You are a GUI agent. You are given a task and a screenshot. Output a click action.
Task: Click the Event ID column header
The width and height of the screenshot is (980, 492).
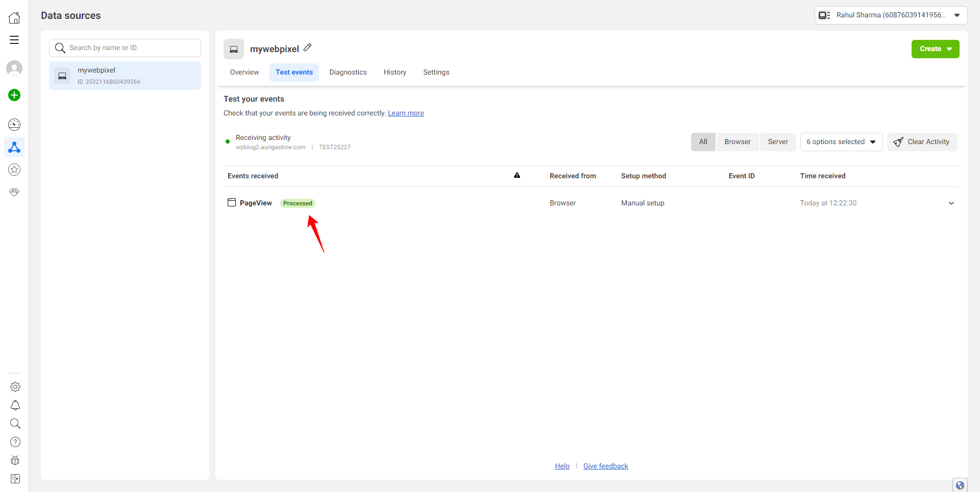pyautogui.click(x=741, y=176)
